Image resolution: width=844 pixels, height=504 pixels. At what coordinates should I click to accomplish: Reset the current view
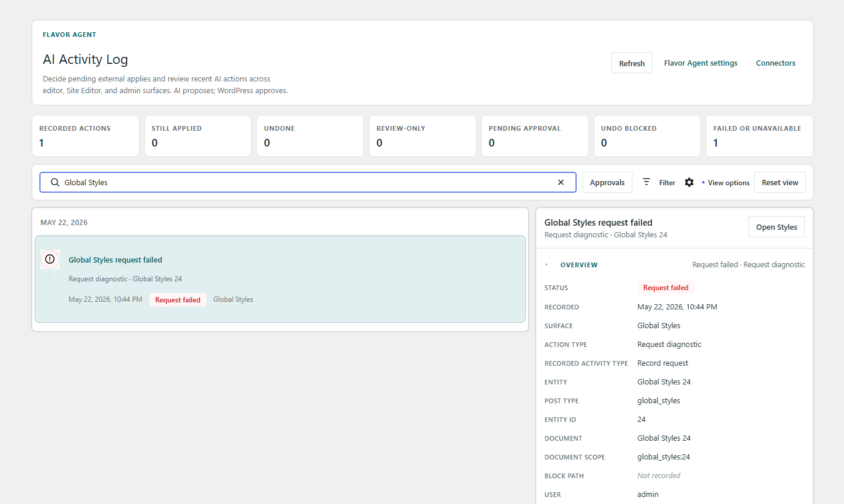point(780,182)
